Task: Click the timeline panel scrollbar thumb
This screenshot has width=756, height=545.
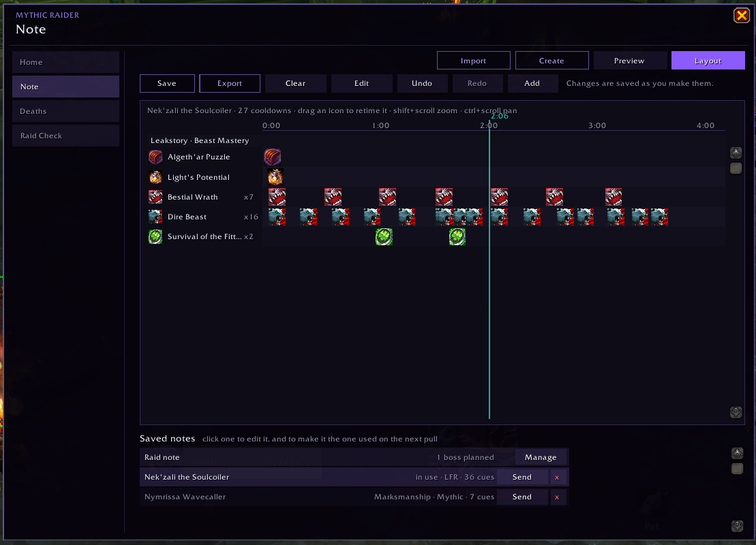Action: [x=736, y=169]
